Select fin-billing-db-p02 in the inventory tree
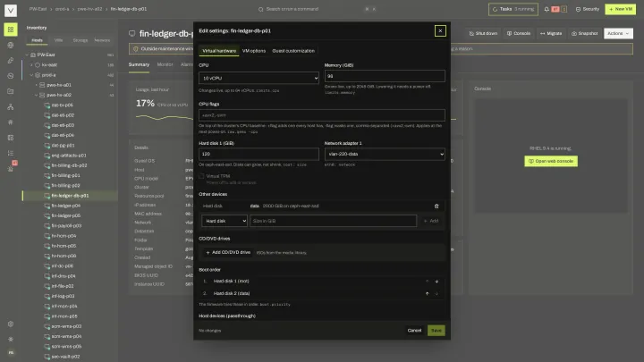Screen dimensions: 644x362 [70, 165]
